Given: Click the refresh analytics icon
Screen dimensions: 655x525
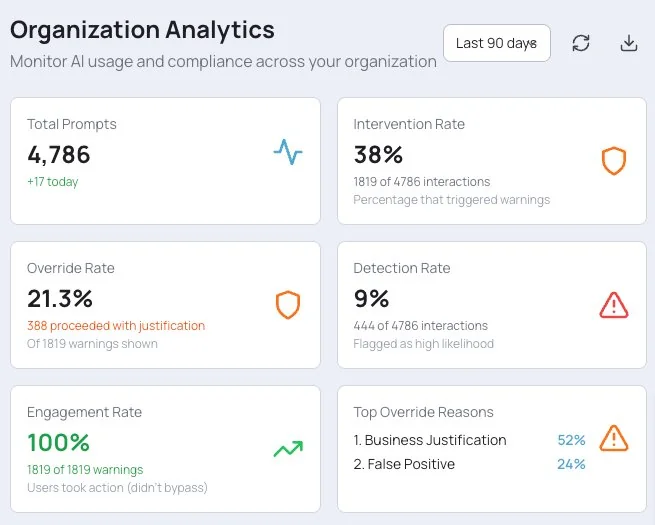Looking at the screenshot, I should point(581,43).
